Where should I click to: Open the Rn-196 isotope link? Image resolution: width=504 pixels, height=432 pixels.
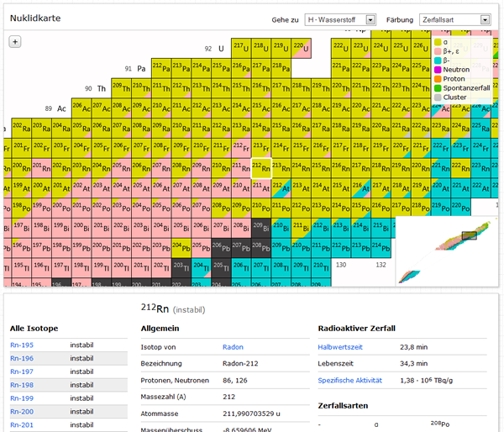point(22,358)
